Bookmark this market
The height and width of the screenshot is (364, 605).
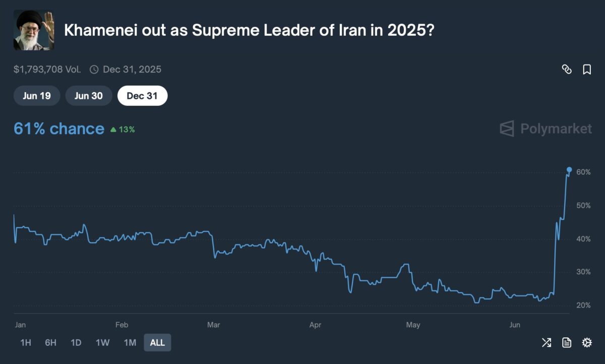(586, 70)
